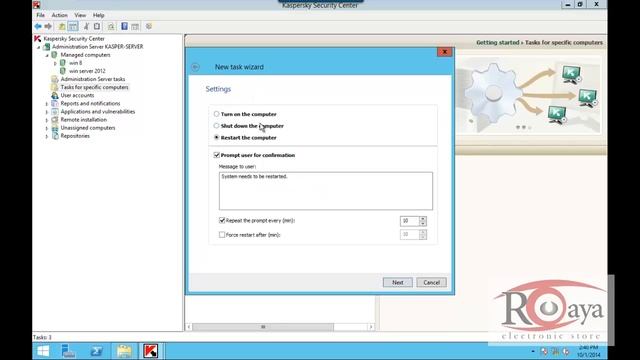This screenshot has width=640, height=360.
Task: Click the Cut scissors toolbar icon
Action: (x=86, y=27)
